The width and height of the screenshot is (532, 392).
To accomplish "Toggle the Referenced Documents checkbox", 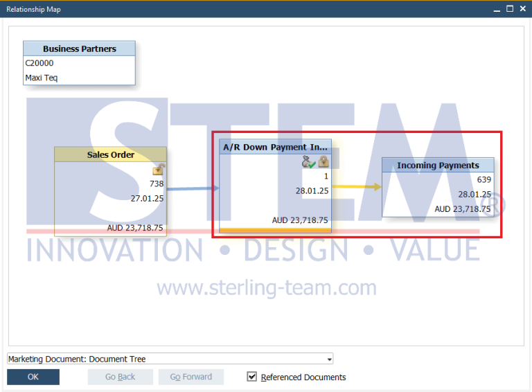I will 252,377.
